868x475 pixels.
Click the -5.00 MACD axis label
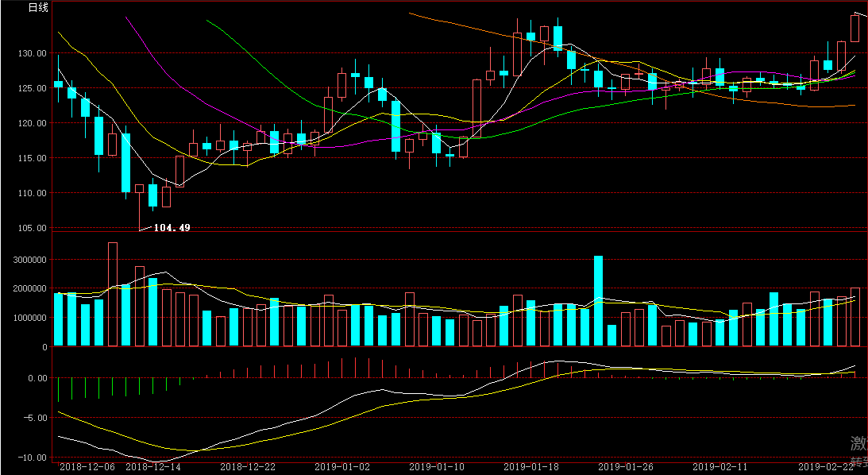tap(36, 418)
